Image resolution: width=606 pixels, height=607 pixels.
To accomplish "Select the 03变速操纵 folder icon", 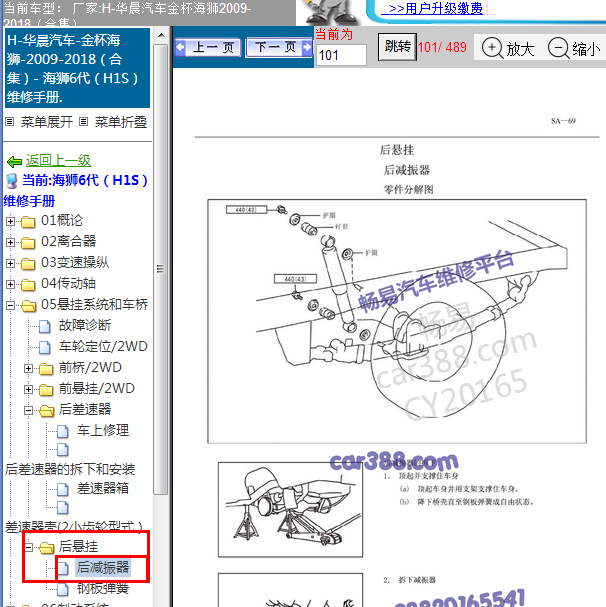I will tap(28, 264).
